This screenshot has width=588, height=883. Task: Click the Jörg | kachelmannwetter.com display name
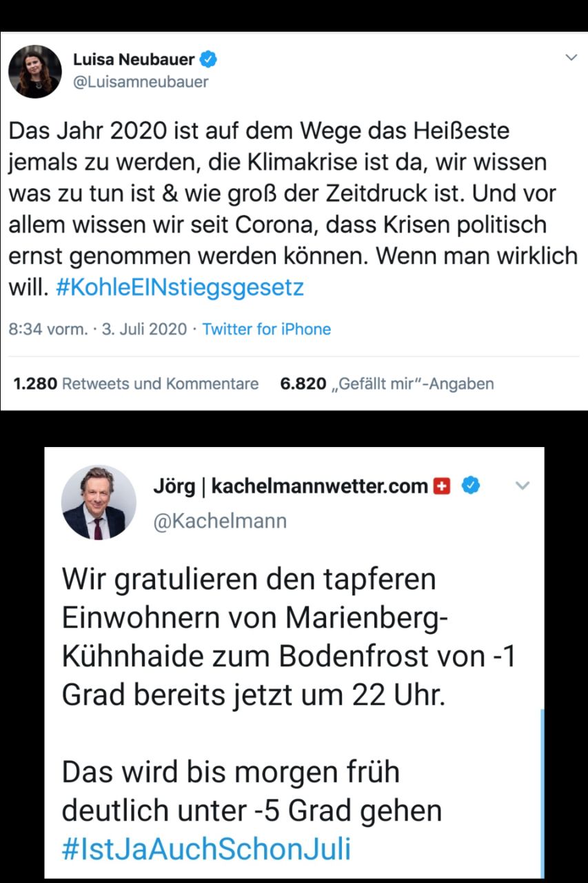290,486
